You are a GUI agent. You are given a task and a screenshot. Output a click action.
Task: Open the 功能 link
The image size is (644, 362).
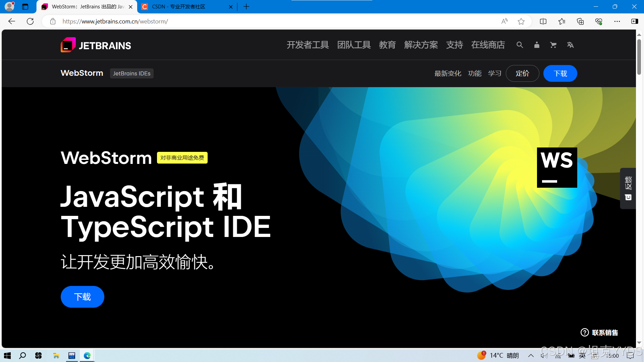(475, 73)
